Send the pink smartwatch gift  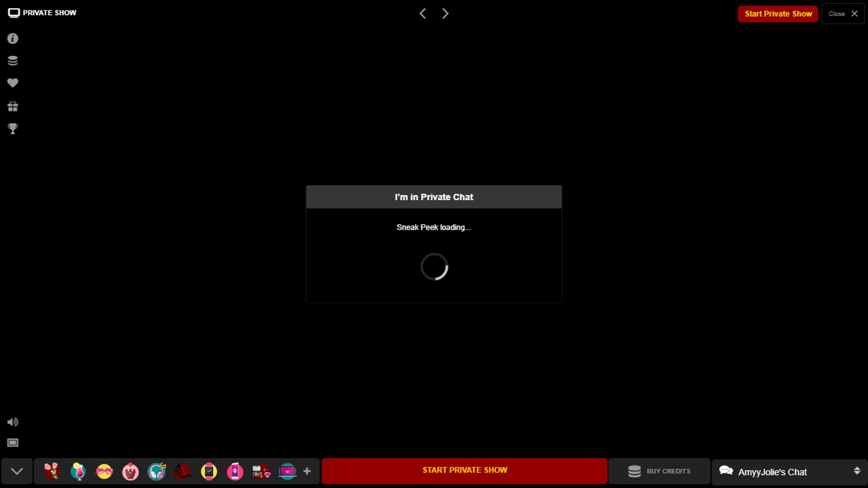209,471
